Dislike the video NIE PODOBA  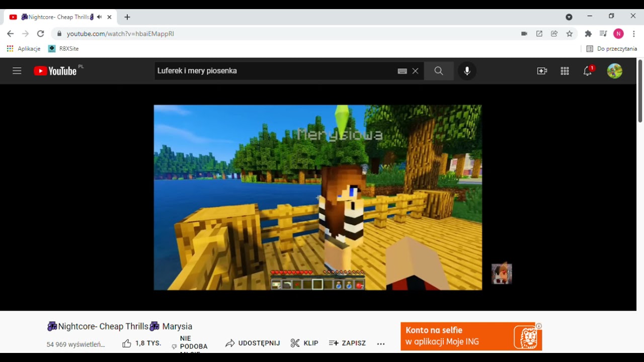[x=190, y=343]
